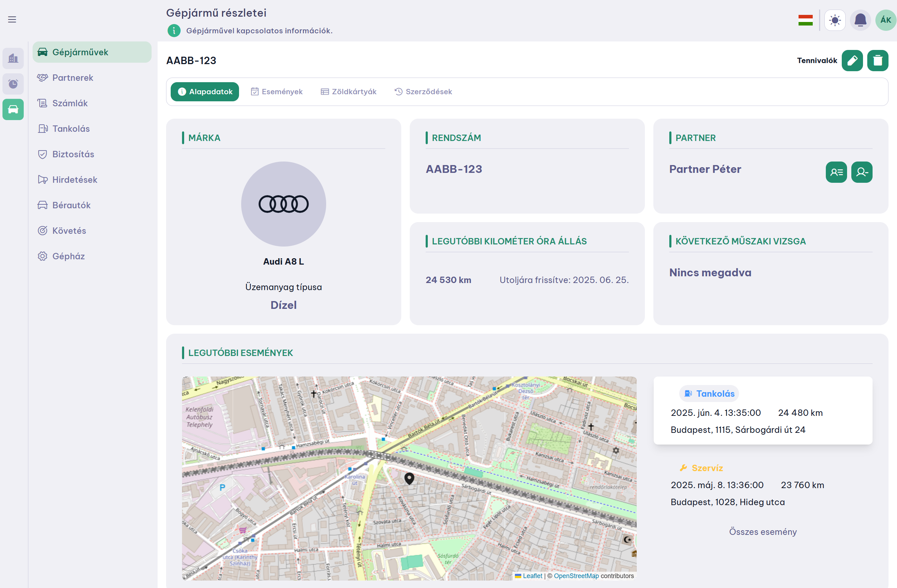Switch to the Események tab

pos(277,92)
